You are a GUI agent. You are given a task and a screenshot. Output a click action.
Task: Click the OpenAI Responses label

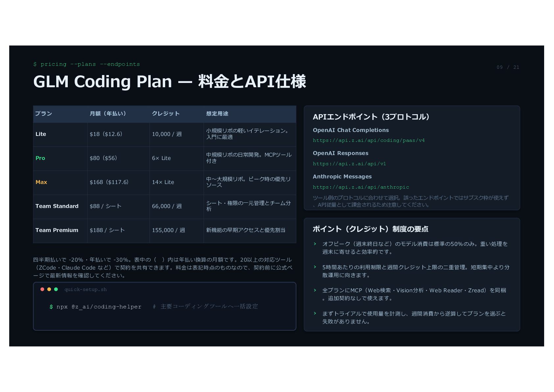pos(340,153)
